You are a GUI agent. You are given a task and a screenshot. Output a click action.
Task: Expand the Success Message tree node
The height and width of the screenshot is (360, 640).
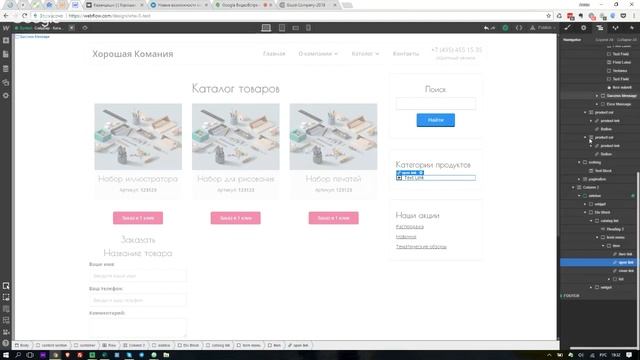click(x=597, y=96)
